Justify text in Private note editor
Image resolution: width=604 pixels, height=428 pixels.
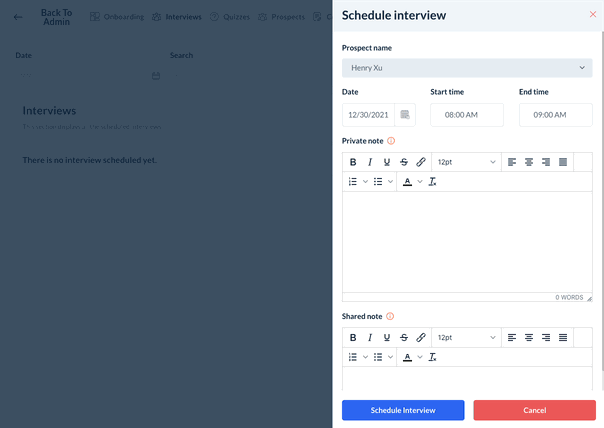coord(563,162)
